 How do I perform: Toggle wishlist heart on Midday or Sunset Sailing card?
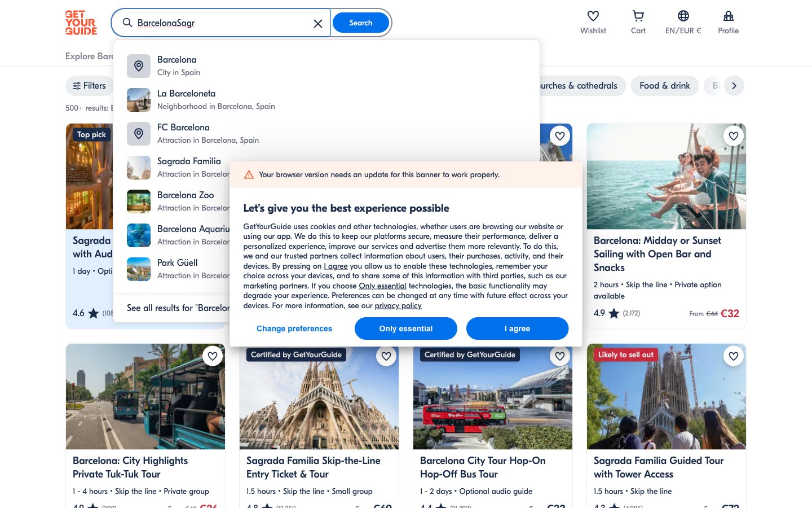pos(733,136)
